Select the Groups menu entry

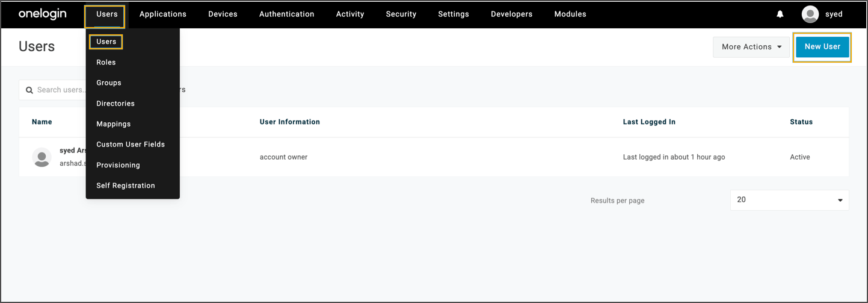(x=109, y=83)
